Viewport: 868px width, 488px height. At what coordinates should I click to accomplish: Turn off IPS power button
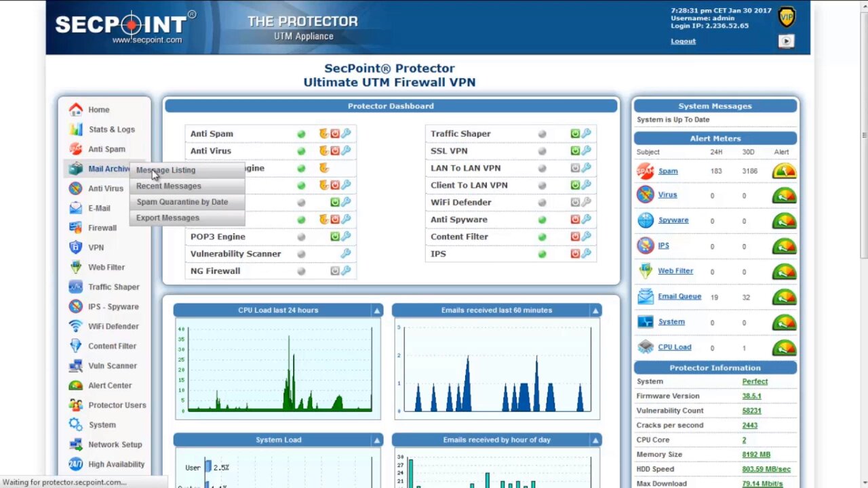575,253
